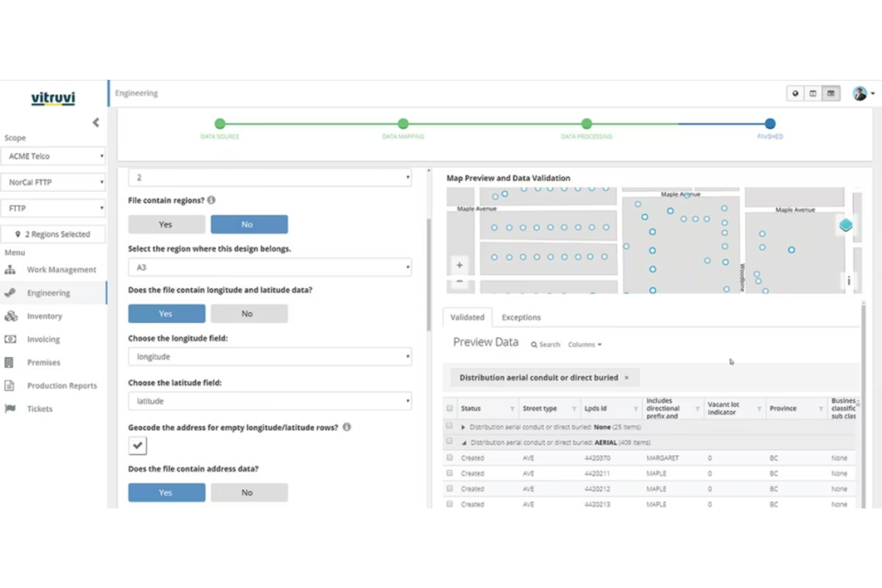Select the Validated tab
This screenshot has height=588, width=882.
[467, 317]
